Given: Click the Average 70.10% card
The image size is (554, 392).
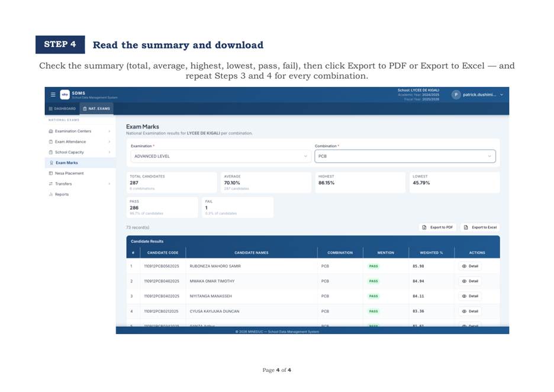Looking at the screenshot, I should tap(266, 182).
